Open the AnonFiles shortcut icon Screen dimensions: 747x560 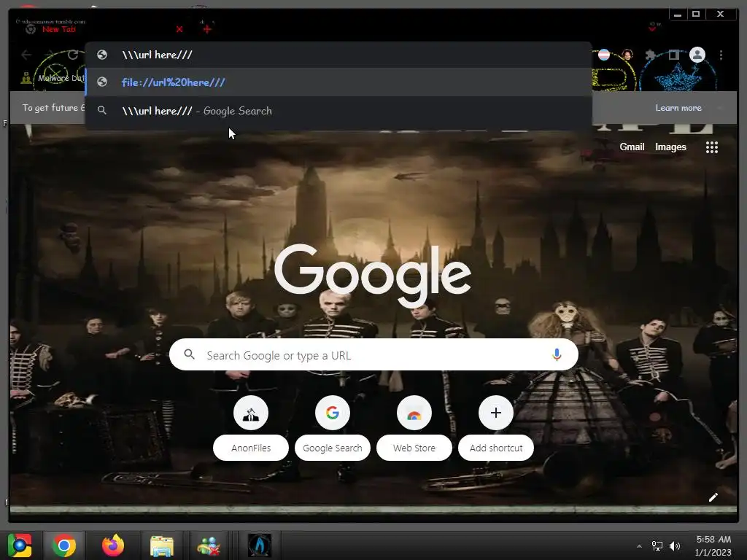pos(251,413)
